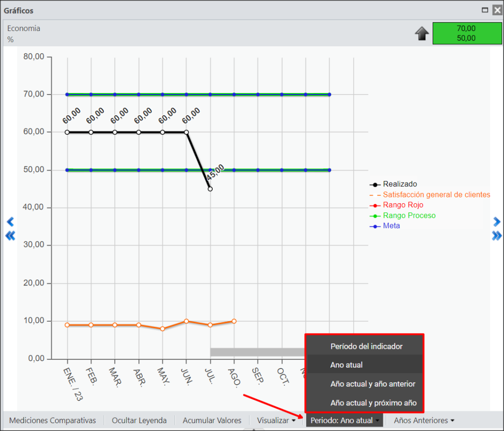Click the orange May data point
Image resolution: width=504 pixels, height=431 pixels.
coord(162,329)
